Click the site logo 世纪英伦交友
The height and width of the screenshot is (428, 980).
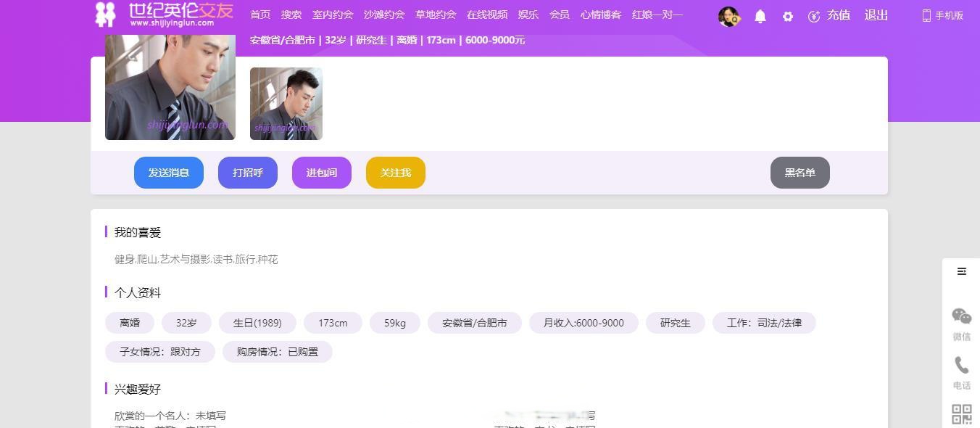click(x=164, y=14)
